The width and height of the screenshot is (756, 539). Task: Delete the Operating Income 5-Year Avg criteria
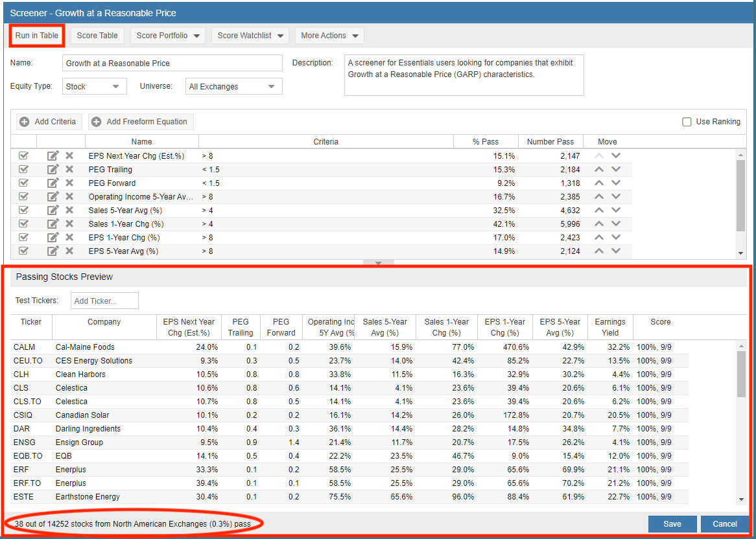(69, 196)
